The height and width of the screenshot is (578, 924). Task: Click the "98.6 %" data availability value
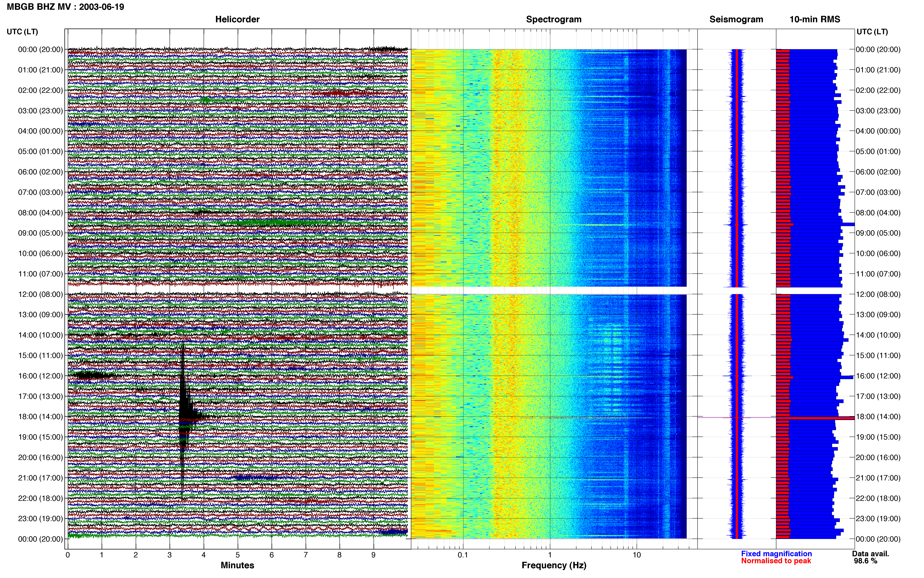tap(865, 561)
